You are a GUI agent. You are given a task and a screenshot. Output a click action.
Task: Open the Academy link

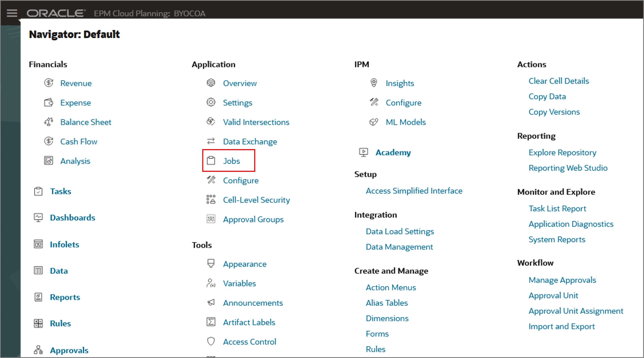393,153
